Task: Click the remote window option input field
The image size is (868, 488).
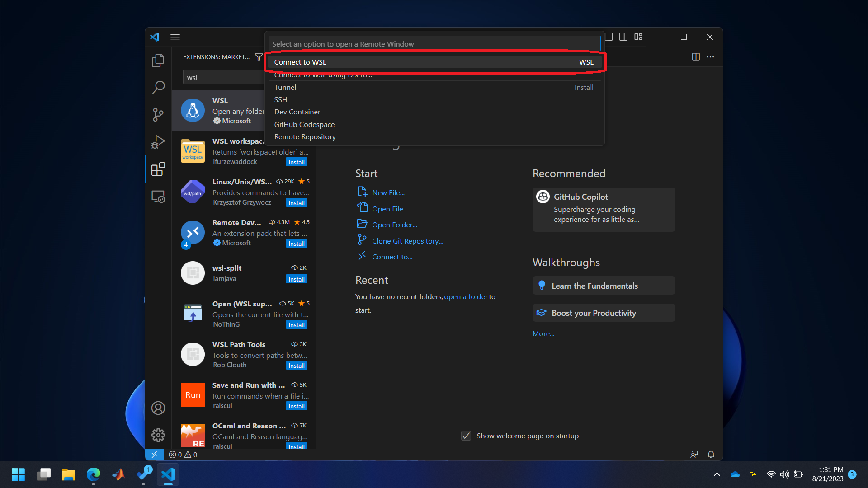Action: click(x=434, y=44)
